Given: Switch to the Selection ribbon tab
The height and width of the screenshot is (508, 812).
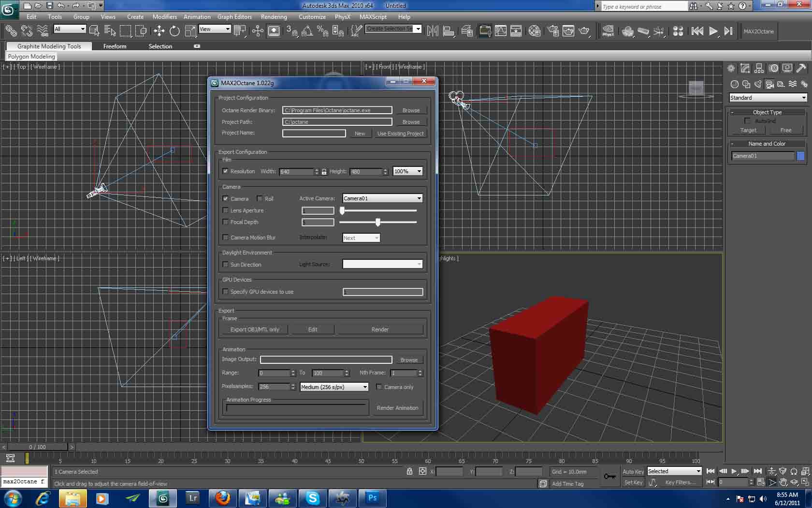Looking at the screenshot, I should (160, 46).
